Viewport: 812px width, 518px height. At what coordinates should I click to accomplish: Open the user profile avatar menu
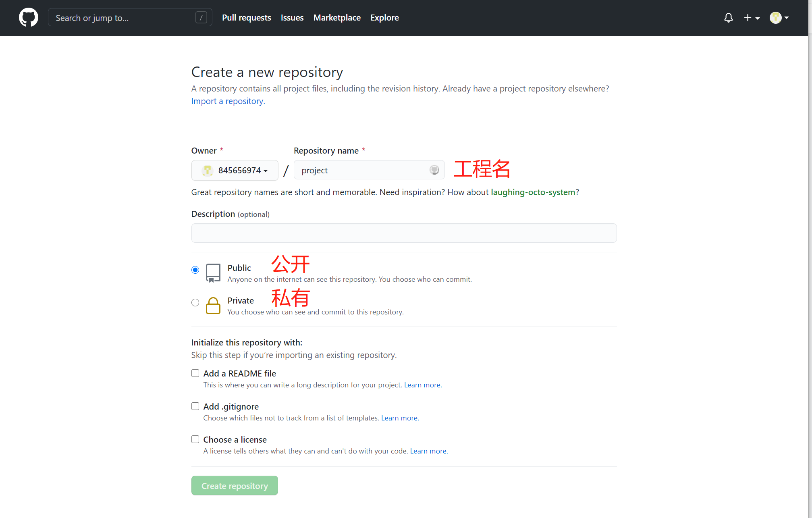pos(779,18)
